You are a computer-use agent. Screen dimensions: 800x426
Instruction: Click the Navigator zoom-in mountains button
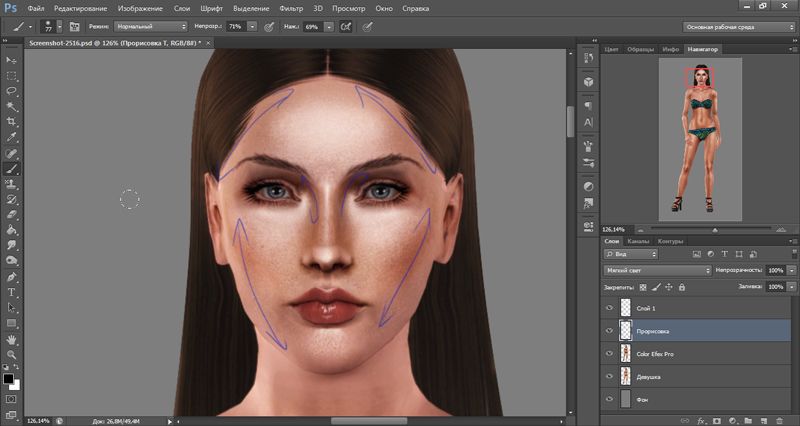click(781, 230)
